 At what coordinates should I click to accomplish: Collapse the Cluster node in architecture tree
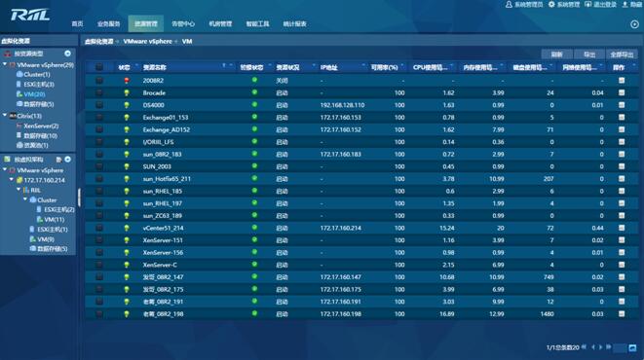25,199
